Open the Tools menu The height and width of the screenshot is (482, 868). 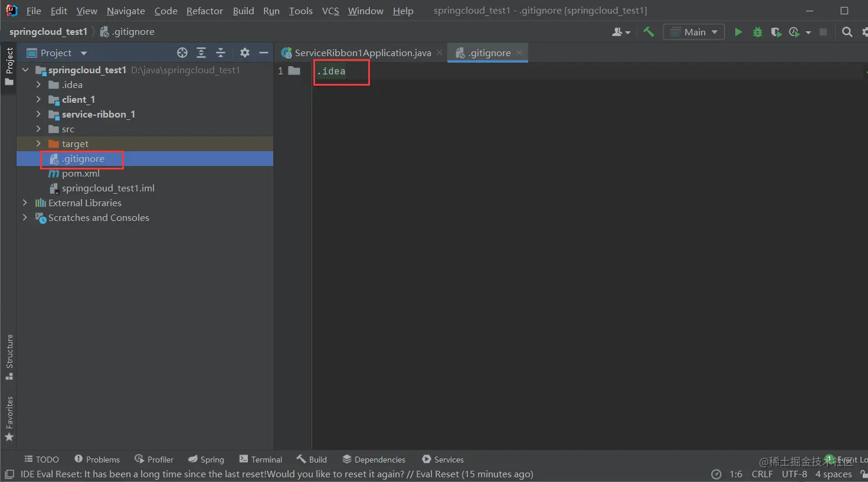point(301,11)
